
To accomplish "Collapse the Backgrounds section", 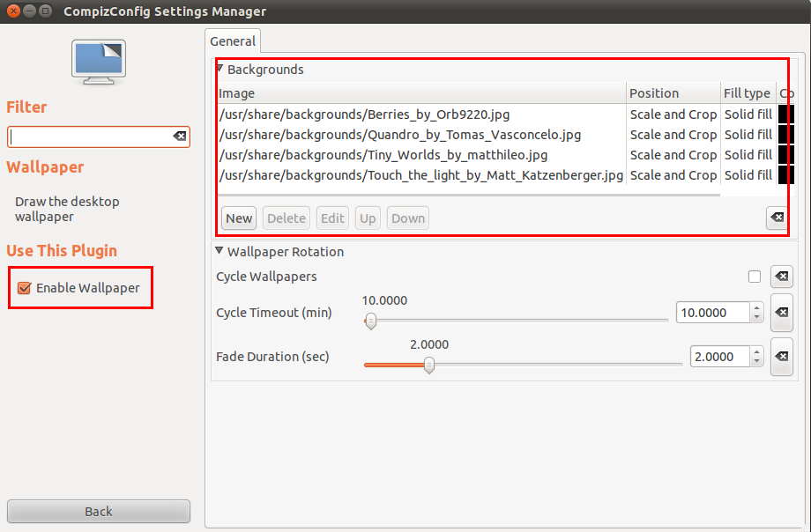I will click(219, 69).
